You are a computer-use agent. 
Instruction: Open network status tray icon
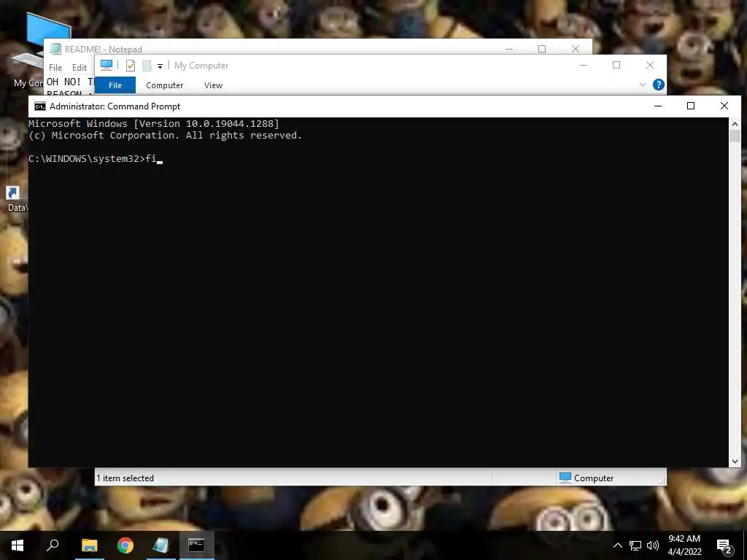[x=635, y=545]
